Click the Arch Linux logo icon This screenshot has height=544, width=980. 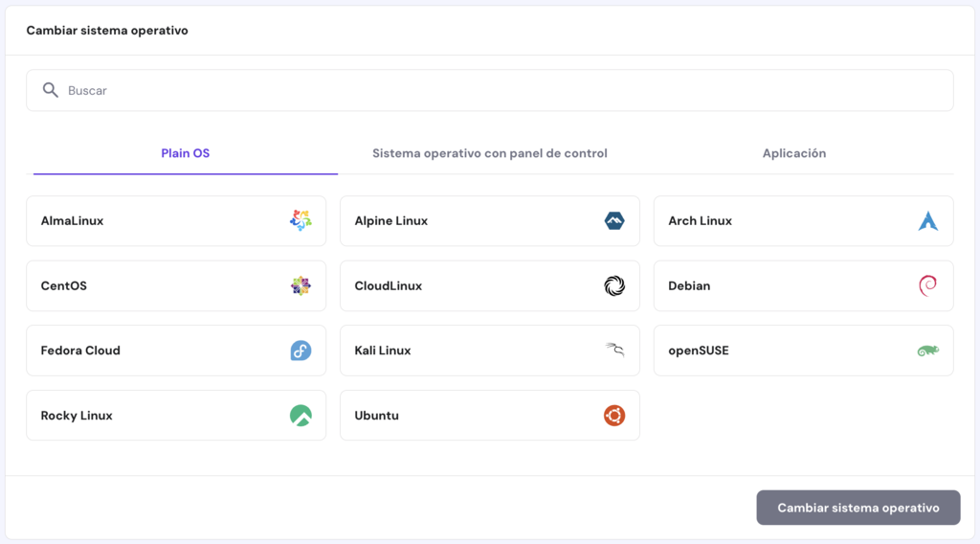[928, 221]
